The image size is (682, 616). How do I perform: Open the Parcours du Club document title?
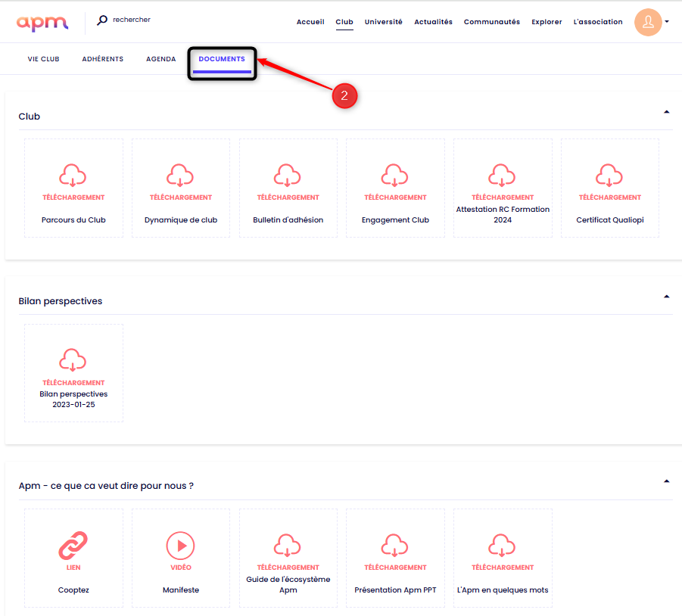click(x=73, y=220)
